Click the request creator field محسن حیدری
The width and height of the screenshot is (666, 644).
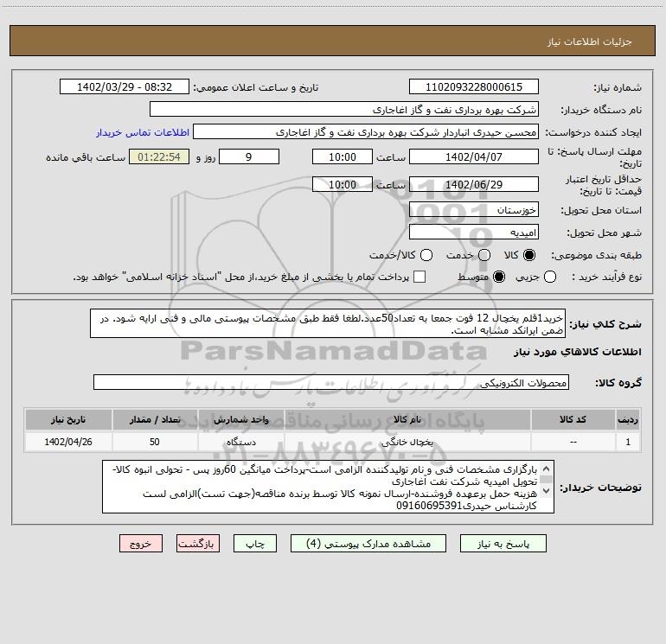(x=366, y=131)
